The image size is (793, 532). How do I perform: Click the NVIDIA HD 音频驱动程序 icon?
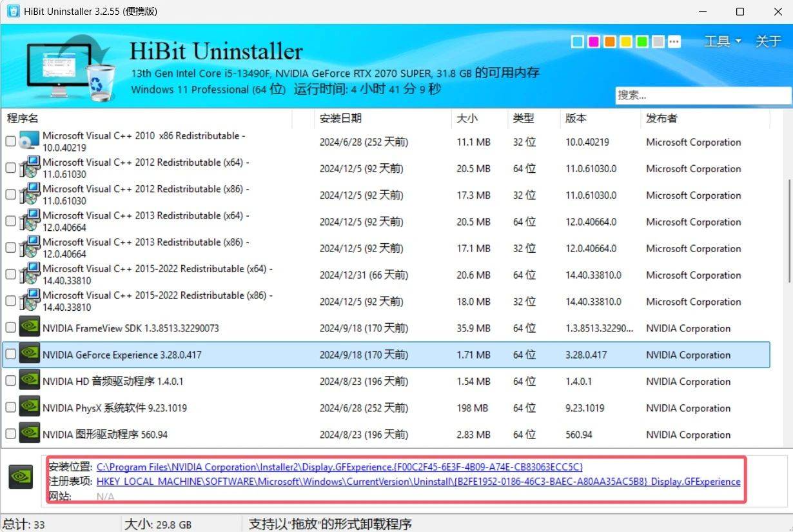coord(29,380)
